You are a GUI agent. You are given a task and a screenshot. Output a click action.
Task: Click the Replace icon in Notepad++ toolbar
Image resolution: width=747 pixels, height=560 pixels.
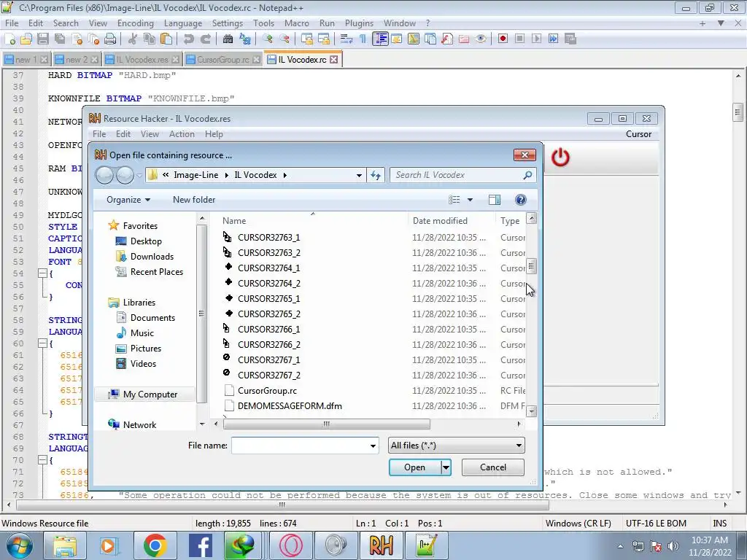(x=245, y=39)
